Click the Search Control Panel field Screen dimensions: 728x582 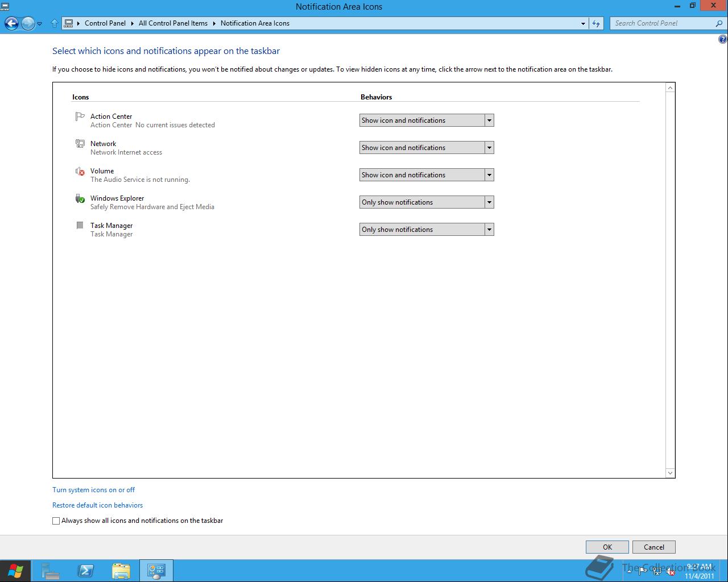click(x=663, y=23)
